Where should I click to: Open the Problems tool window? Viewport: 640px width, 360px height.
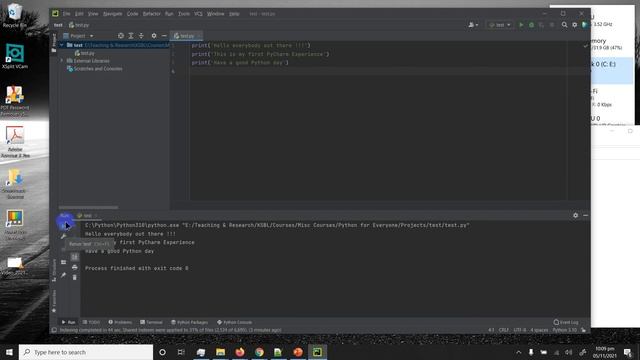click(120, 322)
